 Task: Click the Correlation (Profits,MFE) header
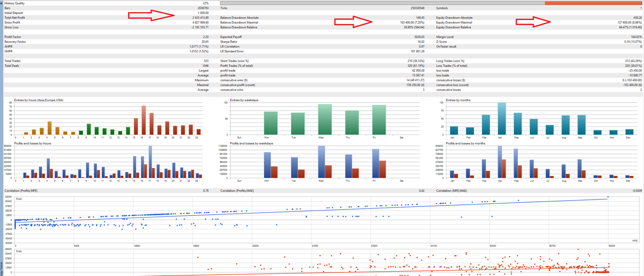click(x=21, y=190)
